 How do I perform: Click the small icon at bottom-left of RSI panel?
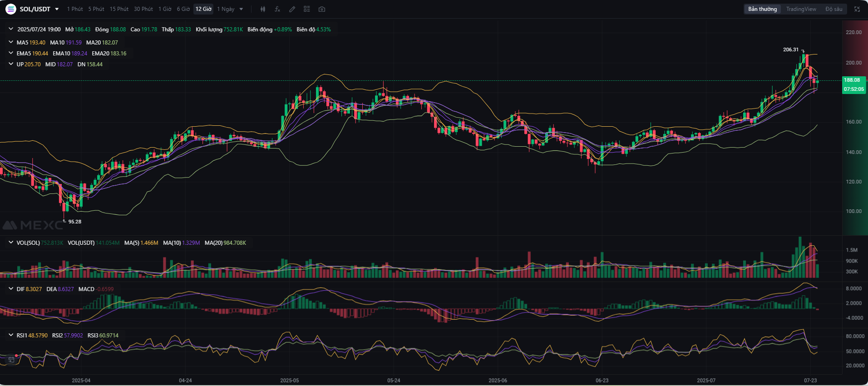[11, 360]
